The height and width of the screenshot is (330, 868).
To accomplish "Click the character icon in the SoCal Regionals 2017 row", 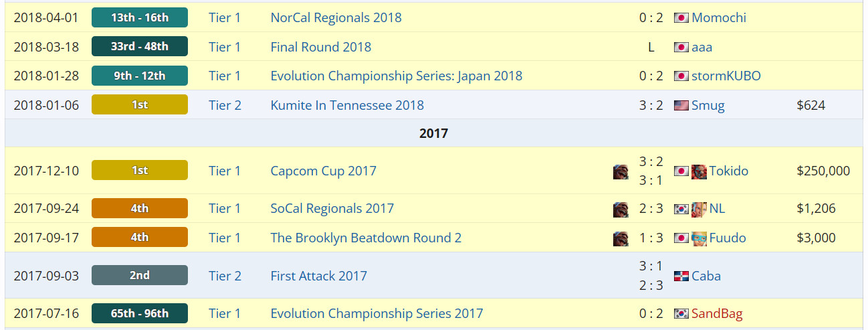I will [x=621, y=209].
